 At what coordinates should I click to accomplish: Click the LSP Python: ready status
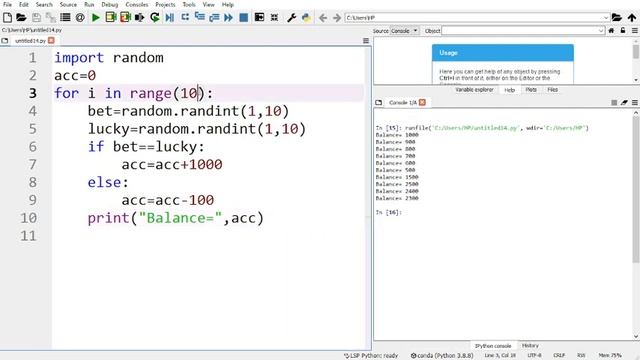pyautogui.click(x=371, y=356)
